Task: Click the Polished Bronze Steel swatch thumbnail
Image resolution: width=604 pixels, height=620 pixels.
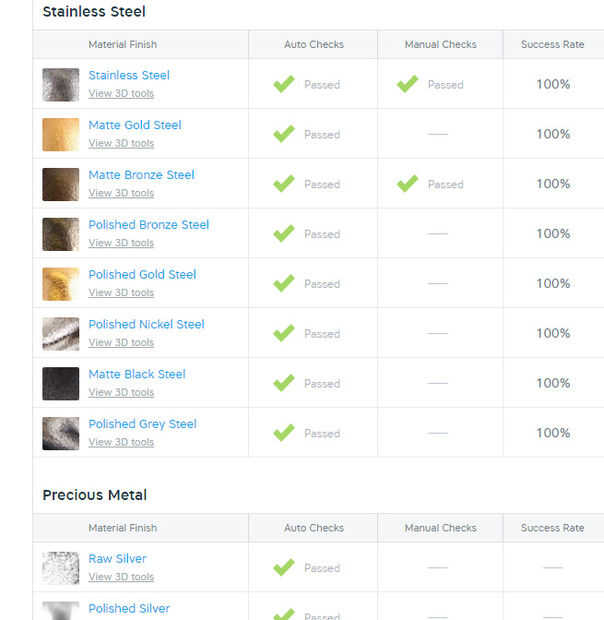Action: click(60, 234)
